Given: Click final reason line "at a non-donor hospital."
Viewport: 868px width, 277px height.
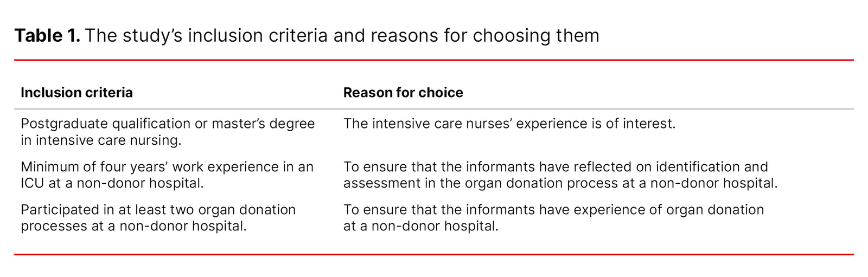Looking at the screenshot, I should 420,226.
